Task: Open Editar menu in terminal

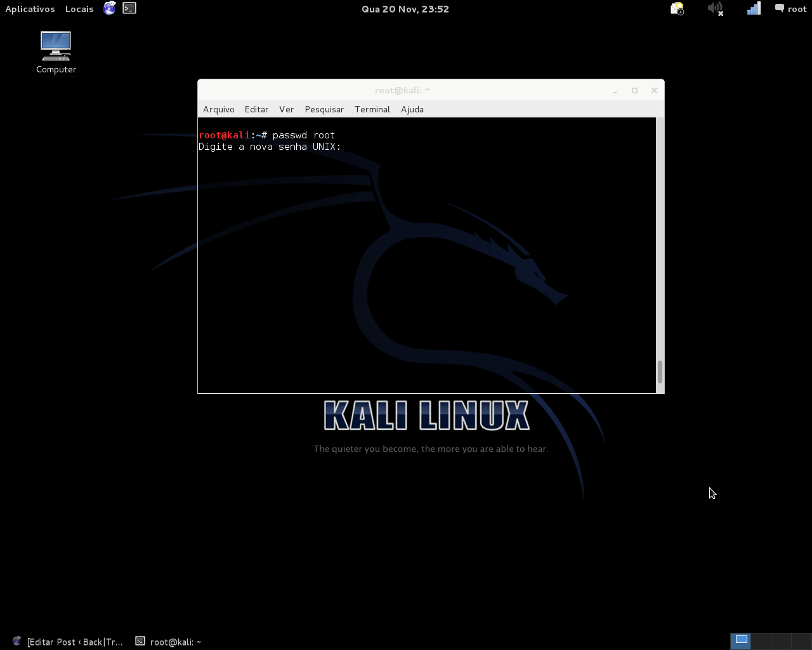Action: click(256, 109)
